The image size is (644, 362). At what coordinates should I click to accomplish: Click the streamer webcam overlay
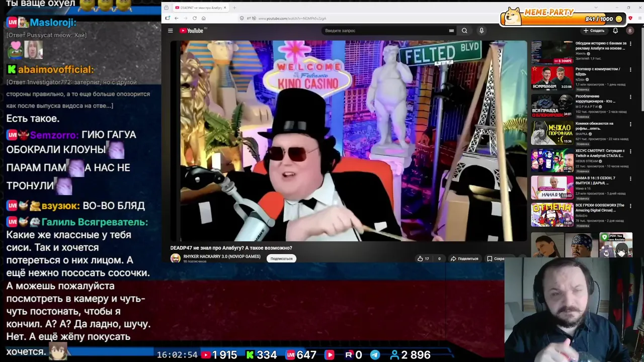tap(574, 310)
